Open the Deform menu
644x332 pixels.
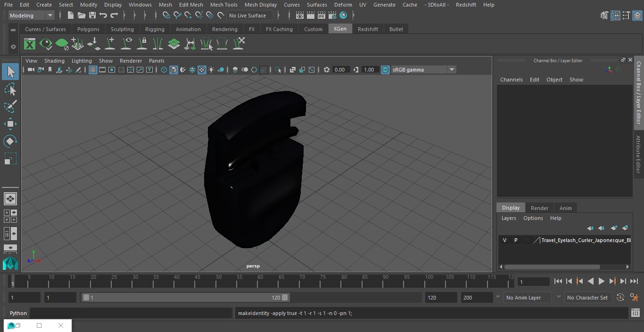tap(343, 5)
